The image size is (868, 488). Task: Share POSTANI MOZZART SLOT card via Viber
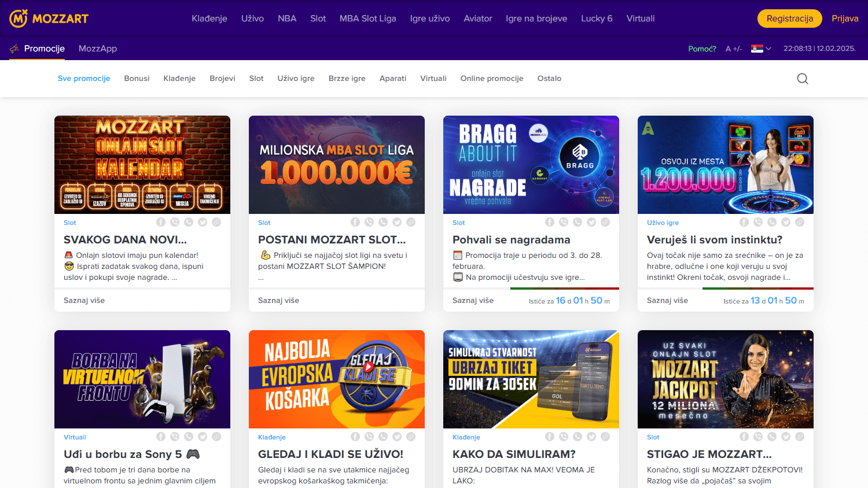pos(369,222)
